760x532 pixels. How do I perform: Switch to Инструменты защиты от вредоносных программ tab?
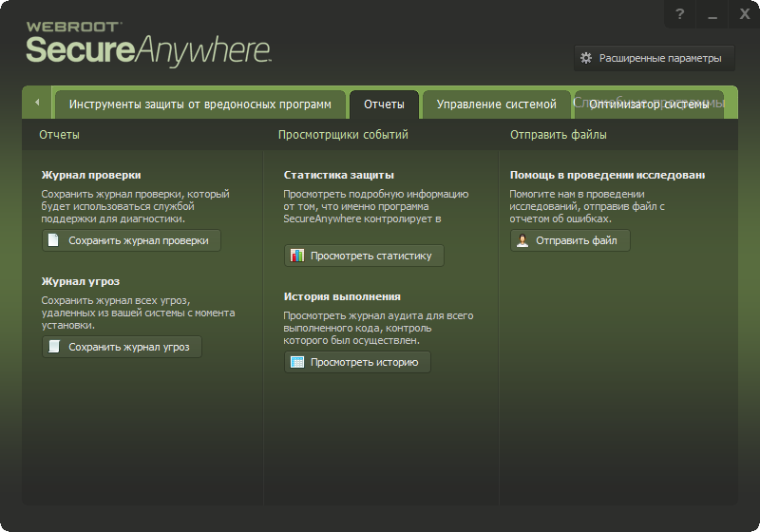pyautogui.click(x=199, y=104)
